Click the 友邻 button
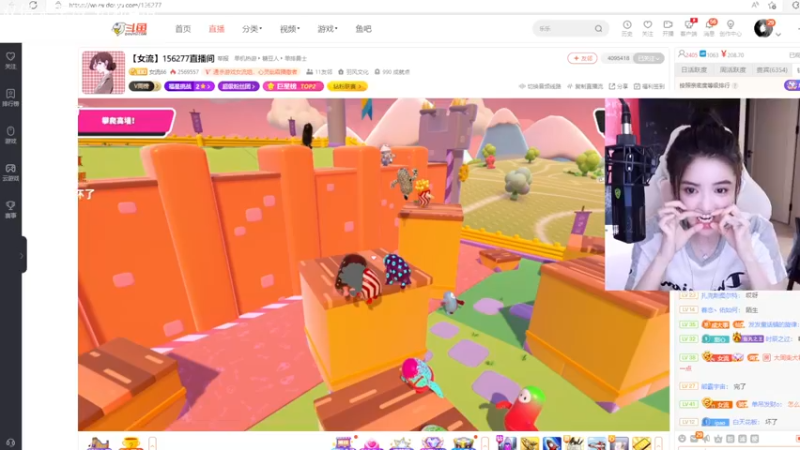The height and width of the screenshot is (450, 800). point(582,58)
